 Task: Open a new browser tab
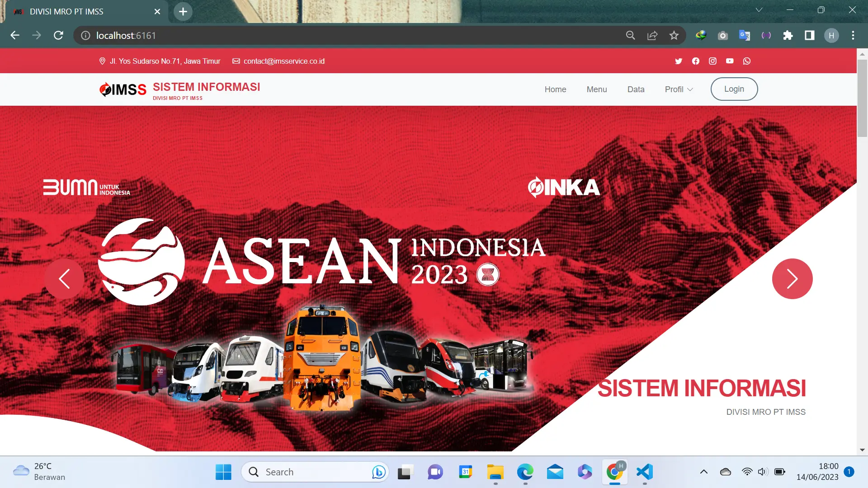click(x=183, y=11)
